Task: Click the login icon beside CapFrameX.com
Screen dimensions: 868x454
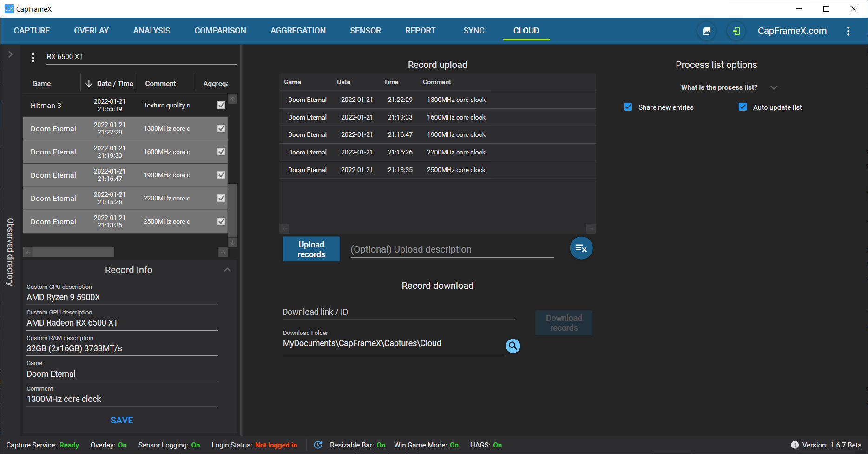Action: (x=736, y=31)
